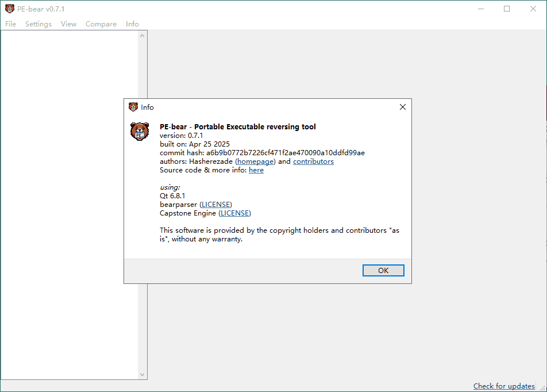The width and height of the screenshot is (547, 392).
Task: Open the bearparser LICENSE link
Action: tap(216, 204)
